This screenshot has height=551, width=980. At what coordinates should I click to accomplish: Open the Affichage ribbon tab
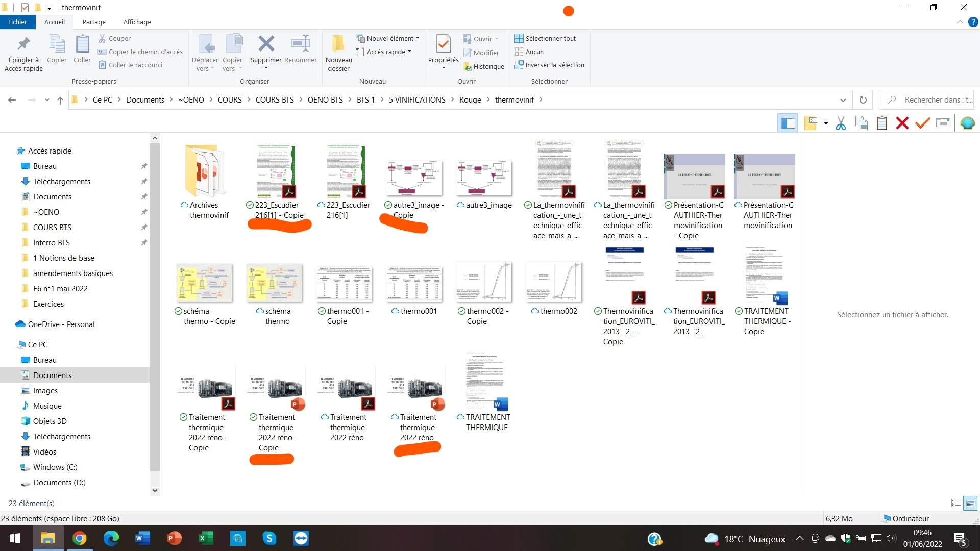[x=137, y=22]
